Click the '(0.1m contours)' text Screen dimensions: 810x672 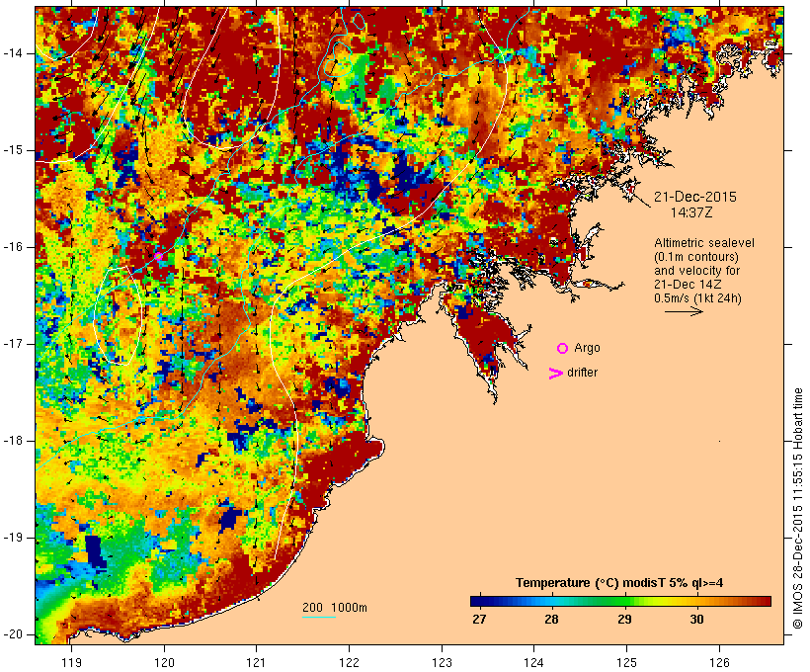[696, 257]
